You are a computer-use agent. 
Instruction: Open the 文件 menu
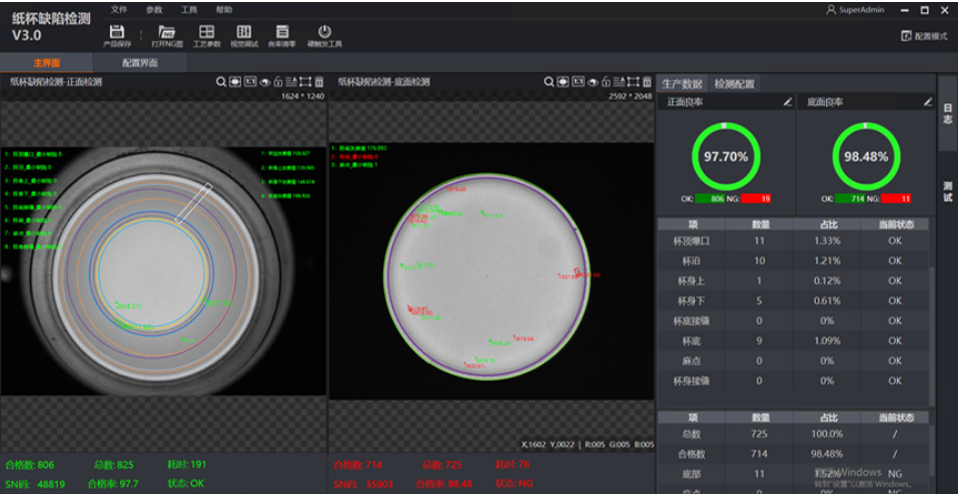(x=119, y=9)
